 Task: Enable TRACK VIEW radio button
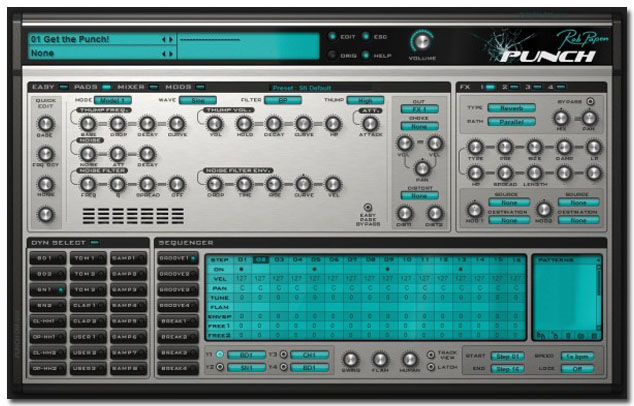click(431, 355)
